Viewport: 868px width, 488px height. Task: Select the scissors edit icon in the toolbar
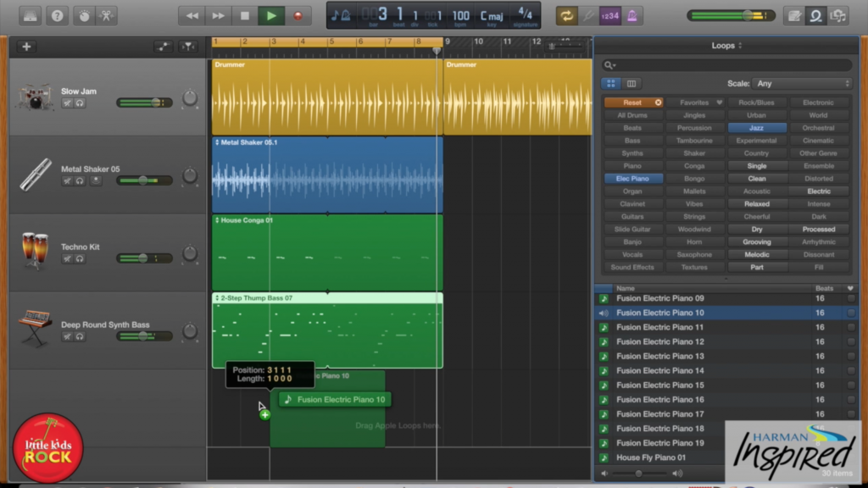point(107,15)
